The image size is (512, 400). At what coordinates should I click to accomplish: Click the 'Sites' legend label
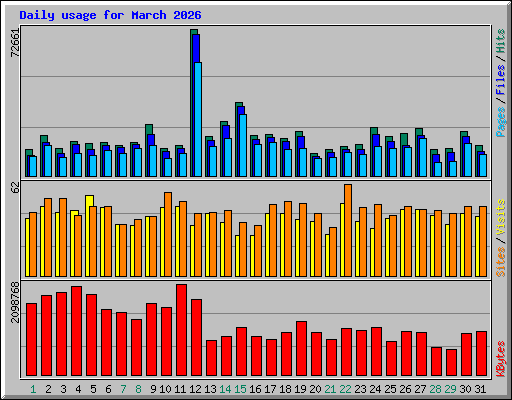[x=500, y=262]
